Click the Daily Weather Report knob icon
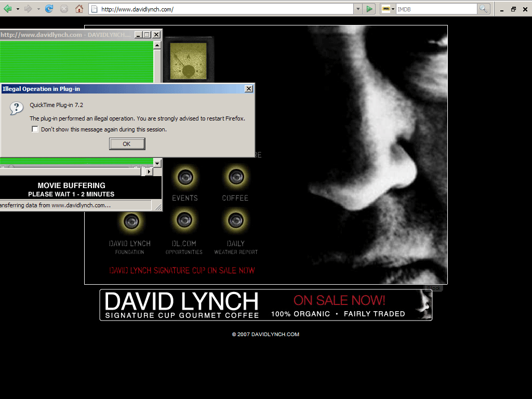The height and width of the screenshot is (399, 532). click(235, 220)
